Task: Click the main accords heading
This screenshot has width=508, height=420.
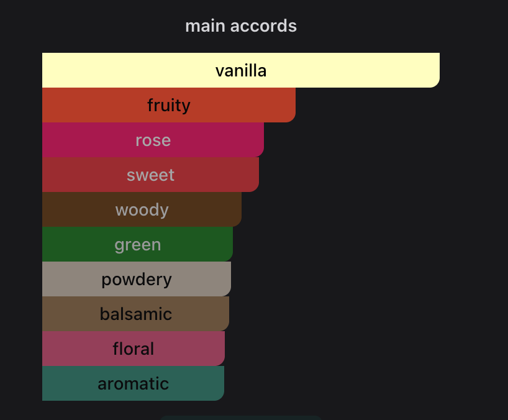Action: (x=241, y=26)
